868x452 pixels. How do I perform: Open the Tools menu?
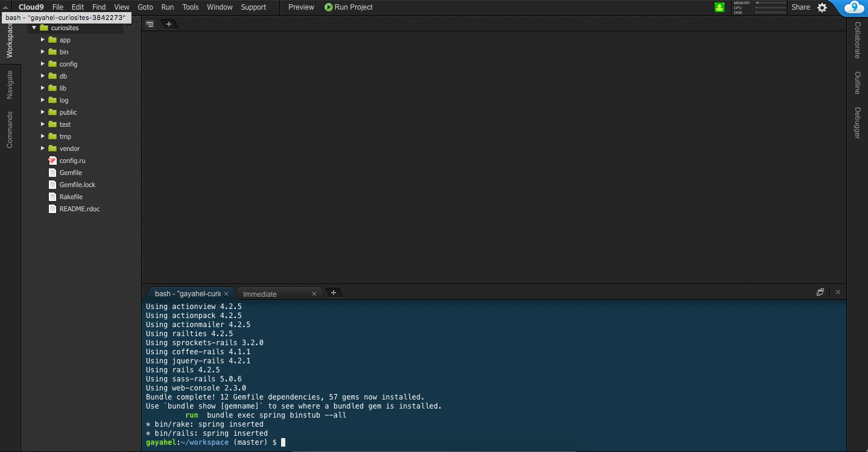tap(191, 7)
